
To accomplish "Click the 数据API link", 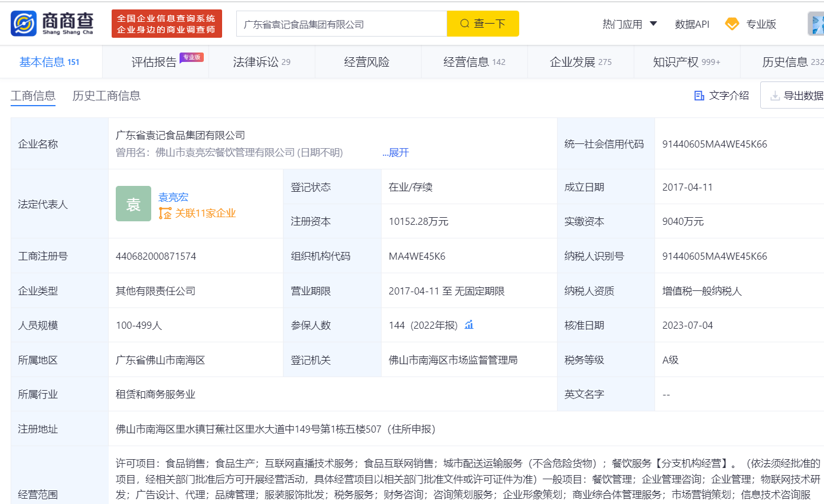I will click(692, 24).
